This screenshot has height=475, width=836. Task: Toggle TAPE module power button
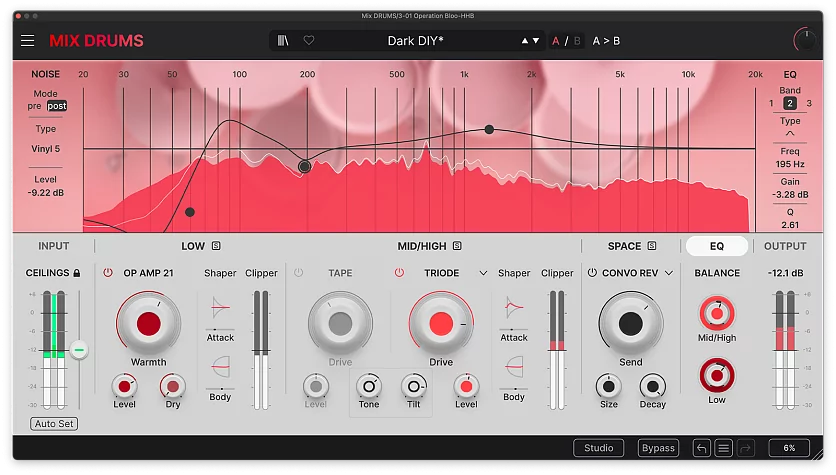tap(299, 272)
